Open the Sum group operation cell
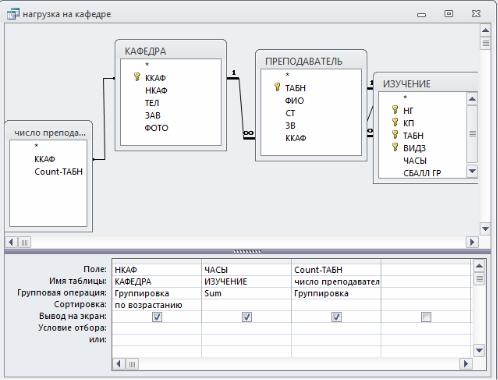 pos(247,293)
